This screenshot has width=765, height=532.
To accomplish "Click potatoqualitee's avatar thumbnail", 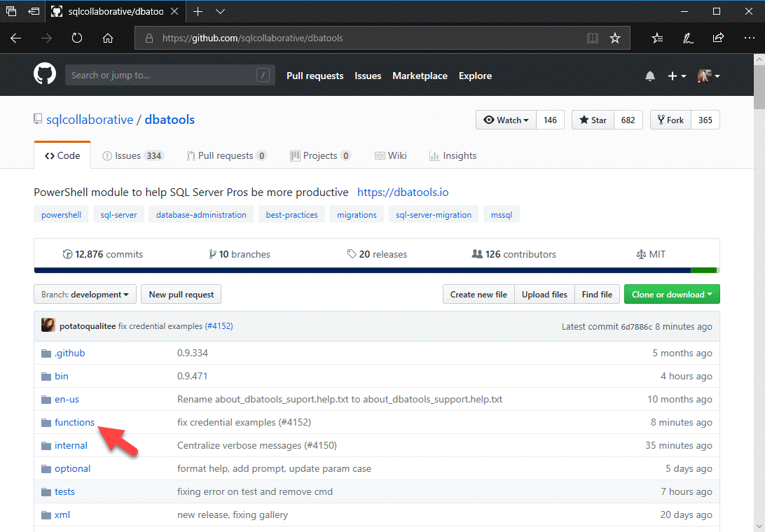I will [48, 325].
